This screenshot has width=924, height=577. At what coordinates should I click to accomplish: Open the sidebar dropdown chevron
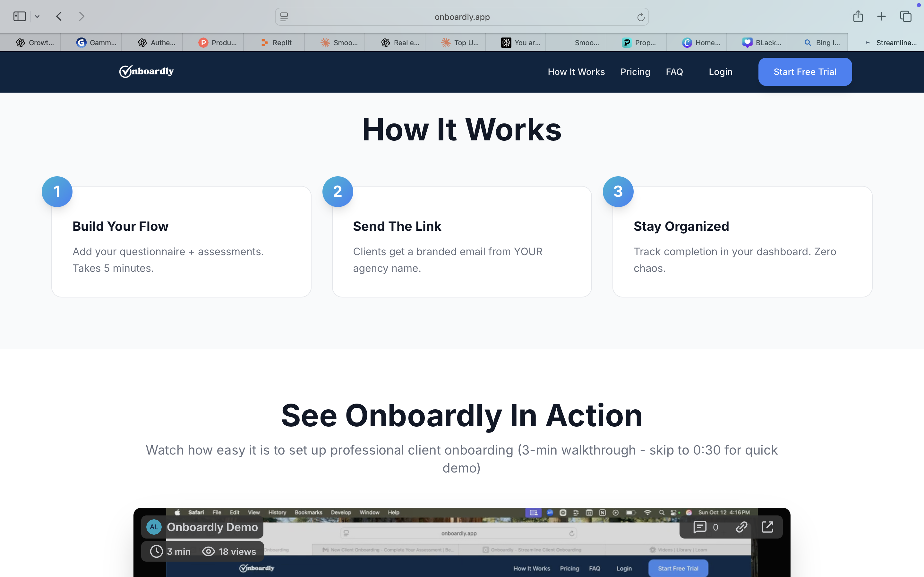37,16
